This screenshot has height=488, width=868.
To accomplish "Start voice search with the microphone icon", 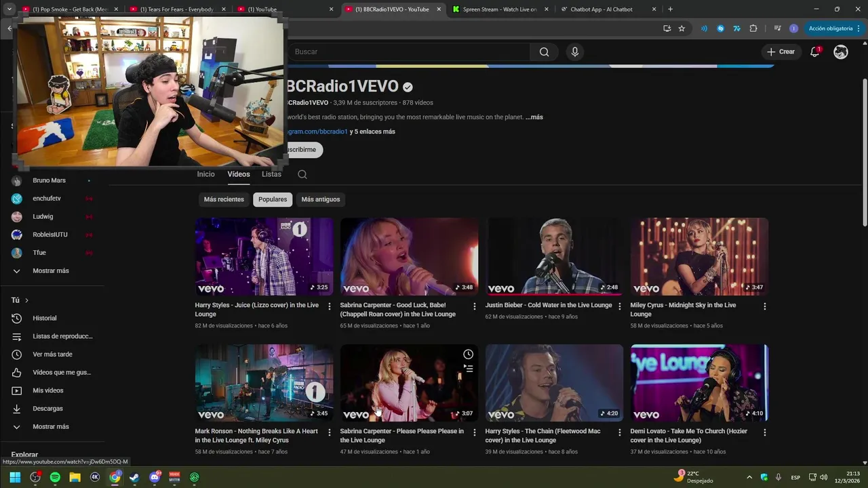I will click(575, 52).
